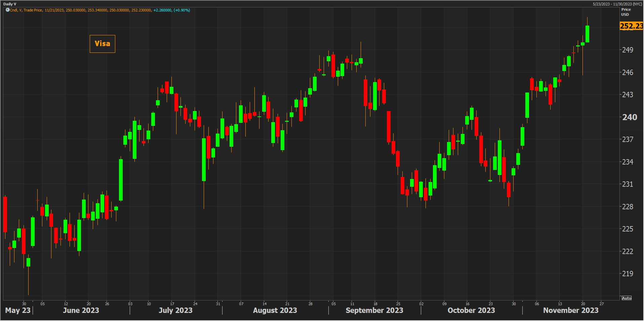Click the bold 240 price axis label
The width and height of the screenshot is (644, 321).
(629, 117)
